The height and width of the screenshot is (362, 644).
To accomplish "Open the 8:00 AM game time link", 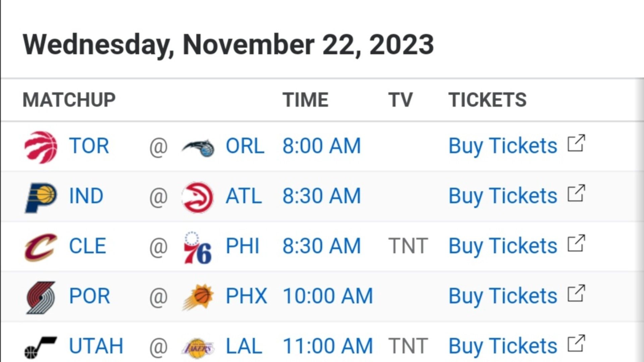I will point(322,146).
